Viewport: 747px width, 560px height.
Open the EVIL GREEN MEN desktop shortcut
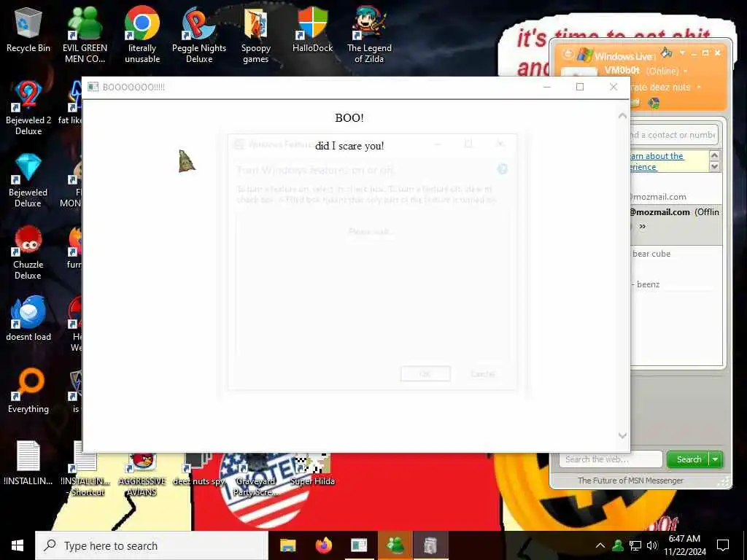85,35
